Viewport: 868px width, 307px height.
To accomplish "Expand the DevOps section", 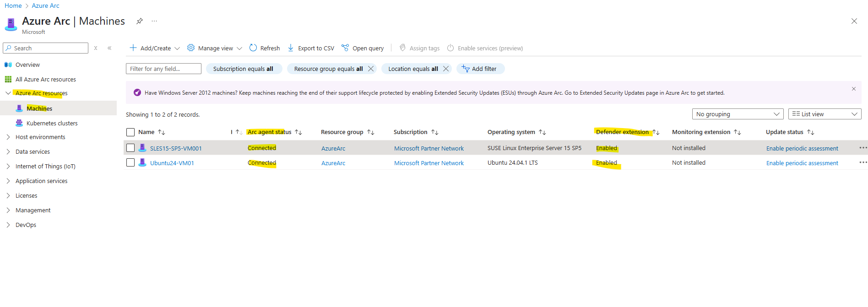I will tap(8, 225).
